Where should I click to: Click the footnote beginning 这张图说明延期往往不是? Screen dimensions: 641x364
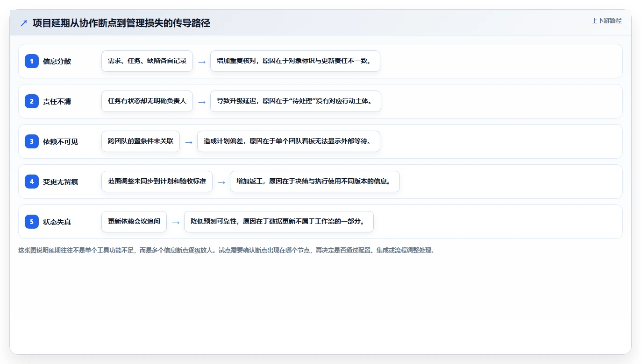coord(227,250)
